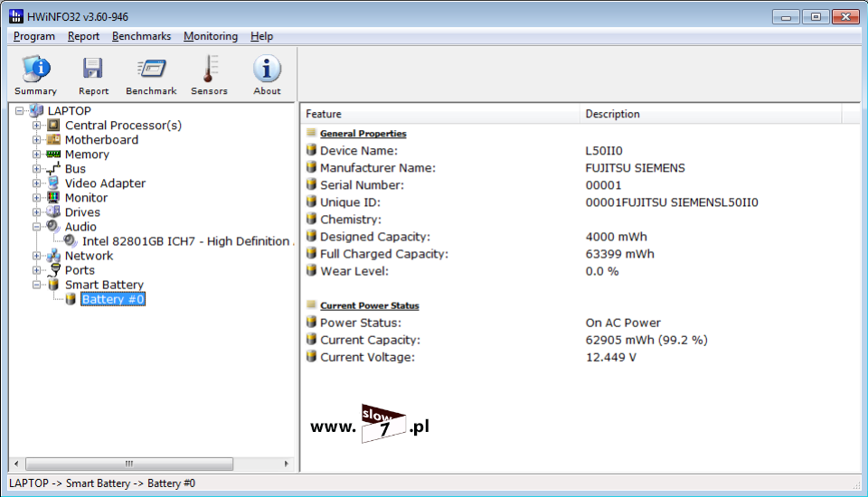The image size is (868, 497).
Task: Click battery icon beside Device Name
Action: (311, 150)
